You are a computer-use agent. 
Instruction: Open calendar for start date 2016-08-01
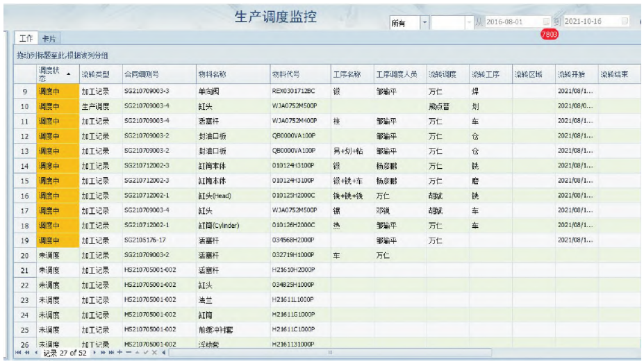546,22
